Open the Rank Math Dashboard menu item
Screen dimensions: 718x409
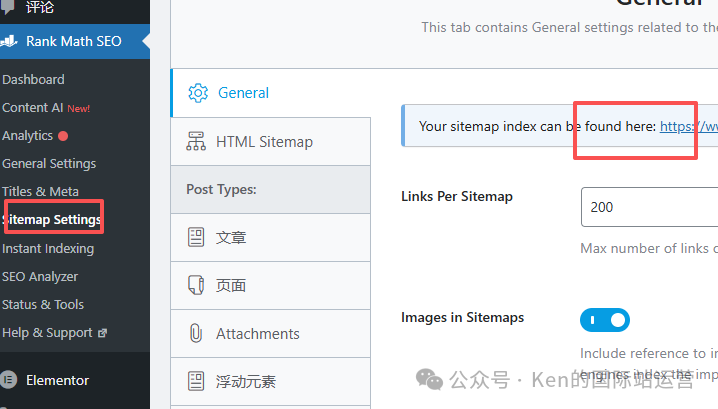[33, 79]
